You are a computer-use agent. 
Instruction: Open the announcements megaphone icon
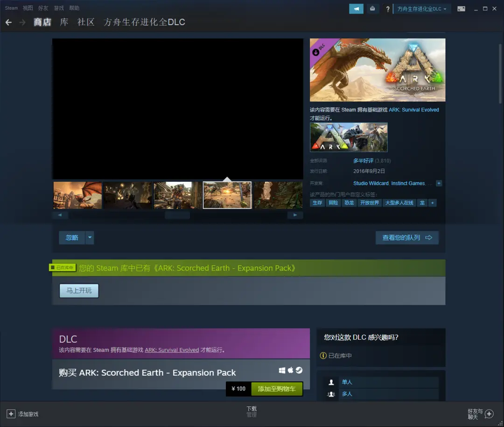356,9
